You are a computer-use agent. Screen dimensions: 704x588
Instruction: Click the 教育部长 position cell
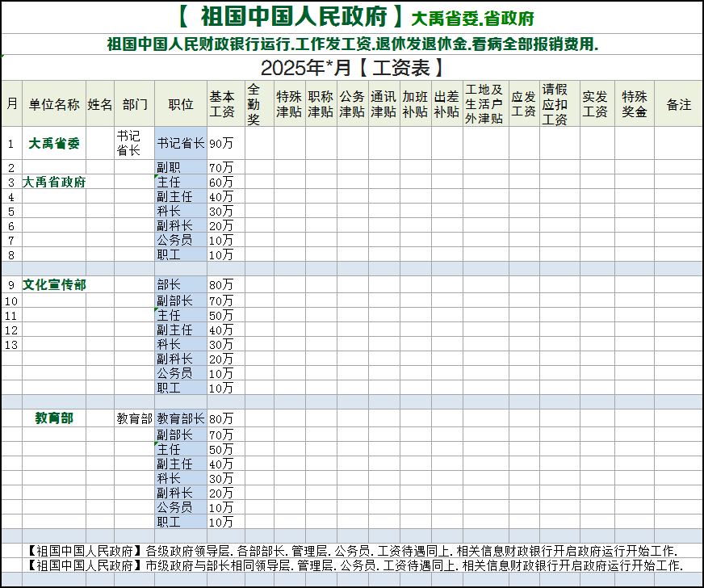pos(181,418)
